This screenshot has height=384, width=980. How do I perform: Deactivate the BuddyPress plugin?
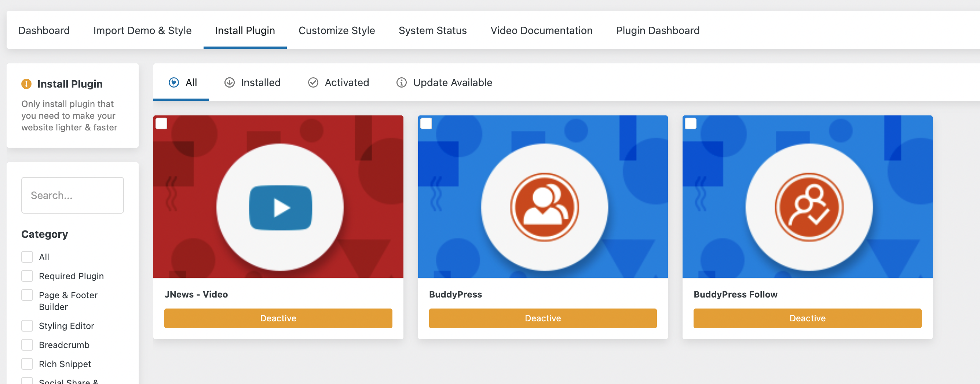pyautogui.click(x=543, y=318)
